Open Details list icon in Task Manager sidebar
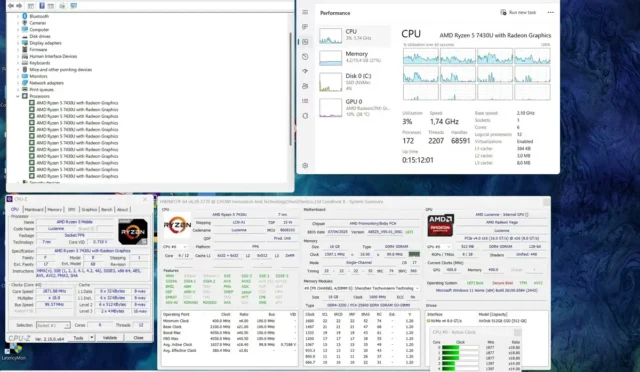 pos(305,101)
